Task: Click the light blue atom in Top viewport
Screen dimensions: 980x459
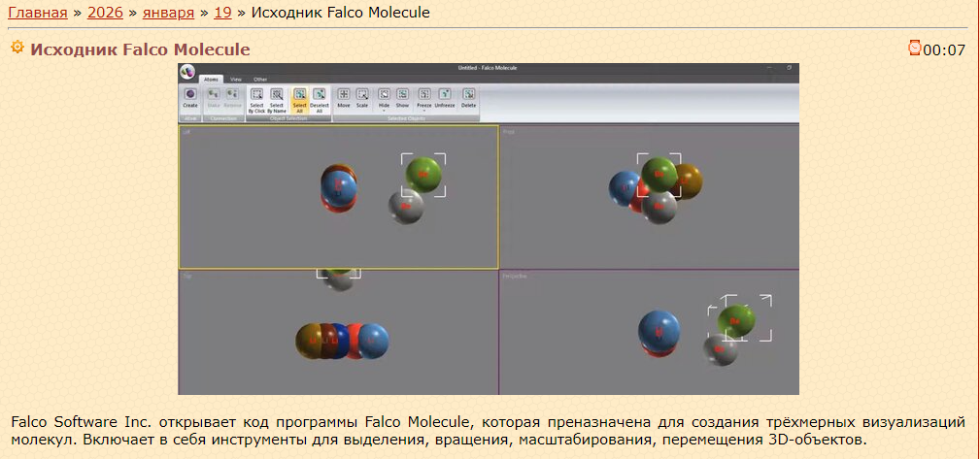Action: click(373, 341)
